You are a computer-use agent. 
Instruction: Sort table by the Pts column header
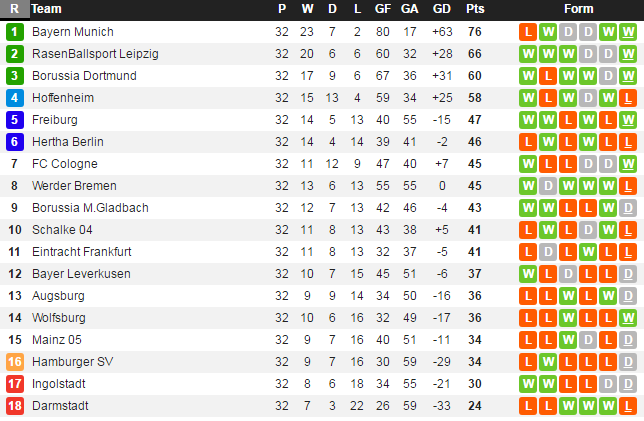475,9
